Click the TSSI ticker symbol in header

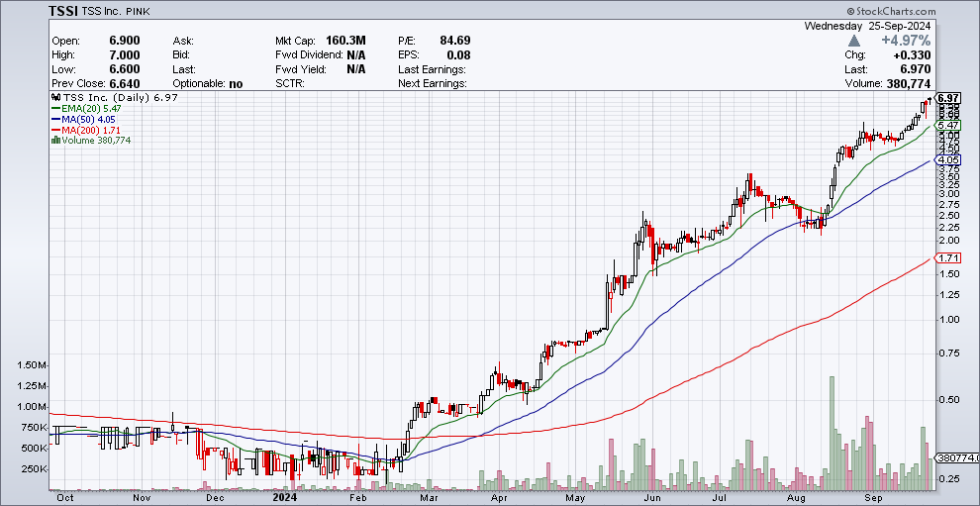(x=64, y=11)
